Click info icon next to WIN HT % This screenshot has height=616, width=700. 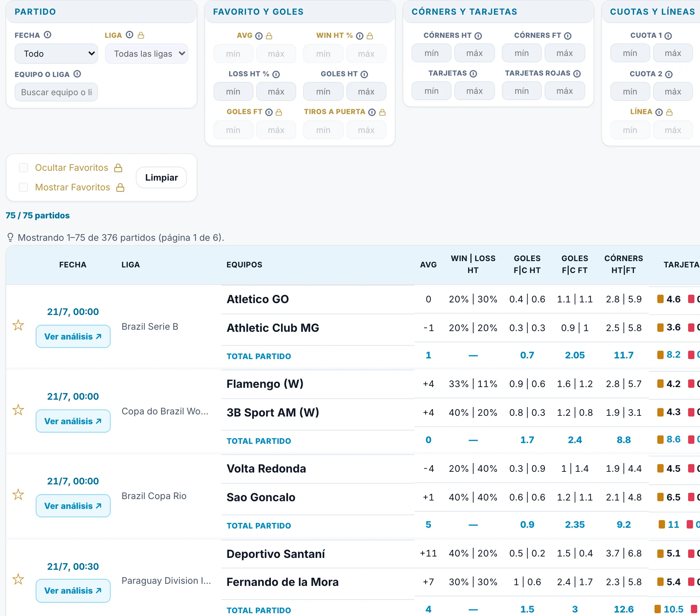(360, 36)
